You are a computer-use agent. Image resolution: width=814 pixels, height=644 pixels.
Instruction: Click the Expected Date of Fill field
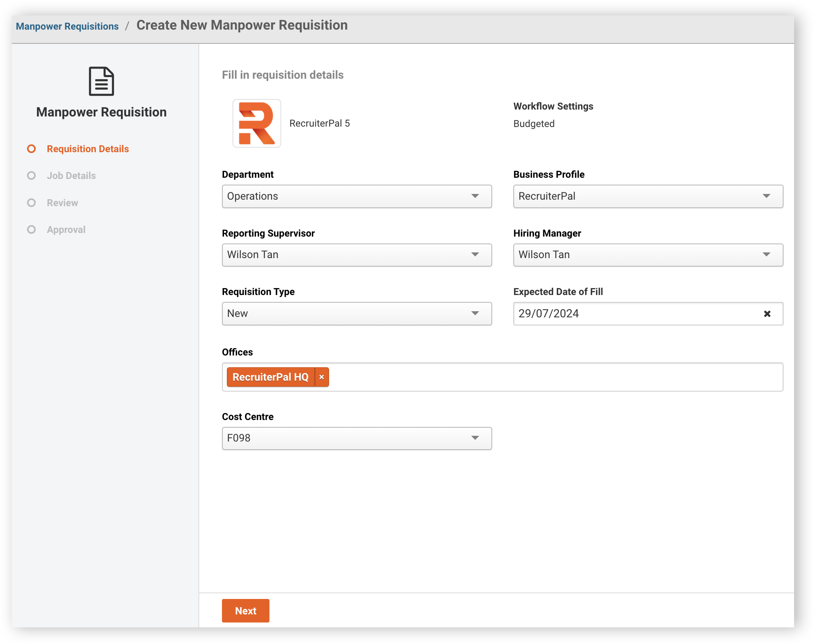(648, 314)
